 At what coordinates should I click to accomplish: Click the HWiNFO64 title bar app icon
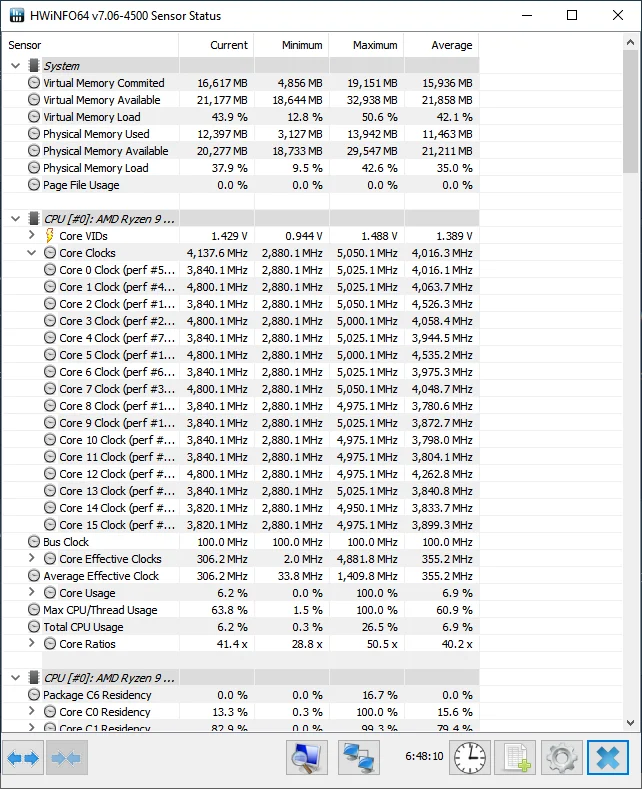[17, 15]
